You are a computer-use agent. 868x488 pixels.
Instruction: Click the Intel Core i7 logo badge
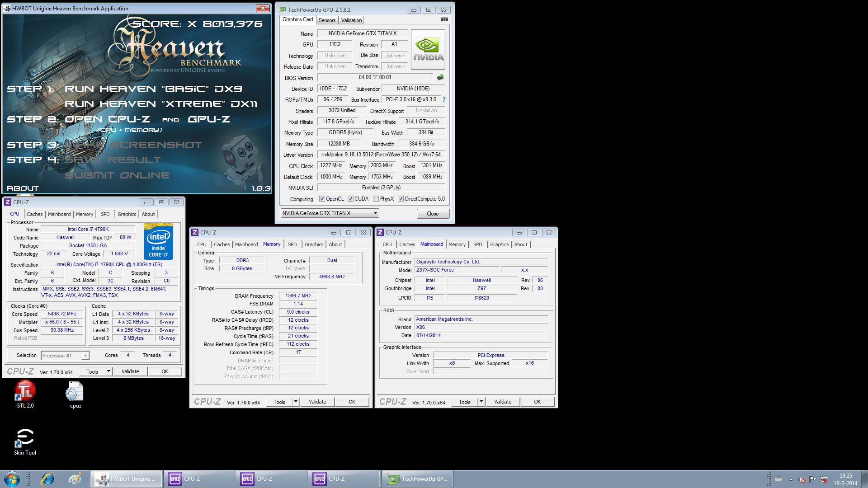[x=158, y=241]
